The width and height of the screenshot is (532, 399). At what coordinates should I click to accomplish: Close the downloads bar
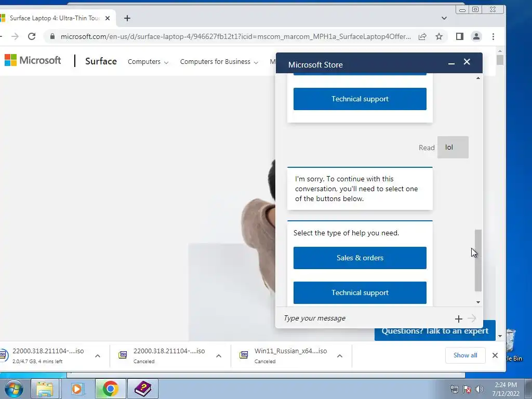tap(495, 355)
